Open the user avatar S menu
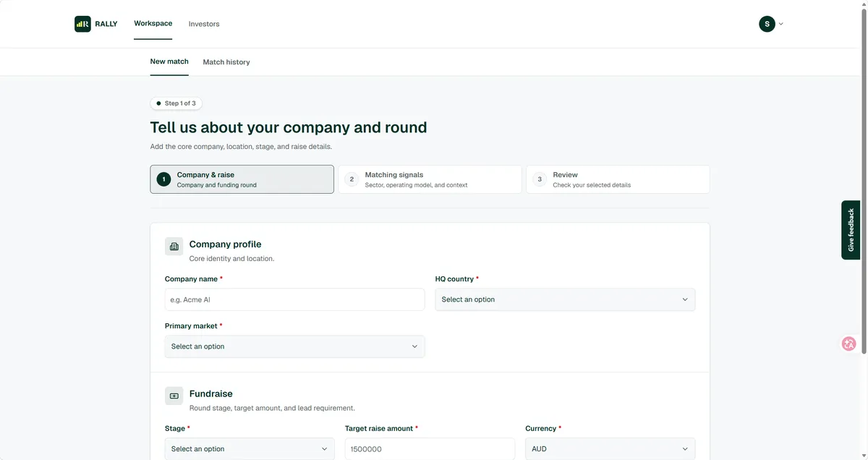The image size is (868, 460). 767,24
